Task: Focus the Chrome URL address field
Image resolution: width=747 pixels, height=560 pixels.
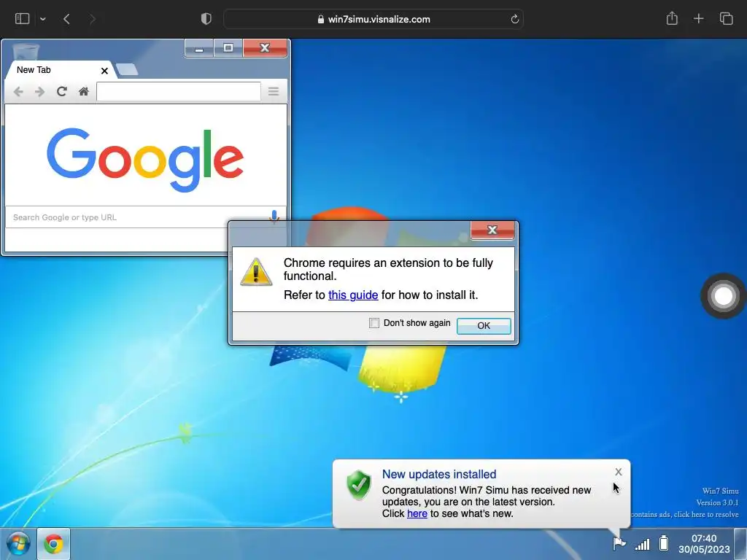Action: [179, 91]
